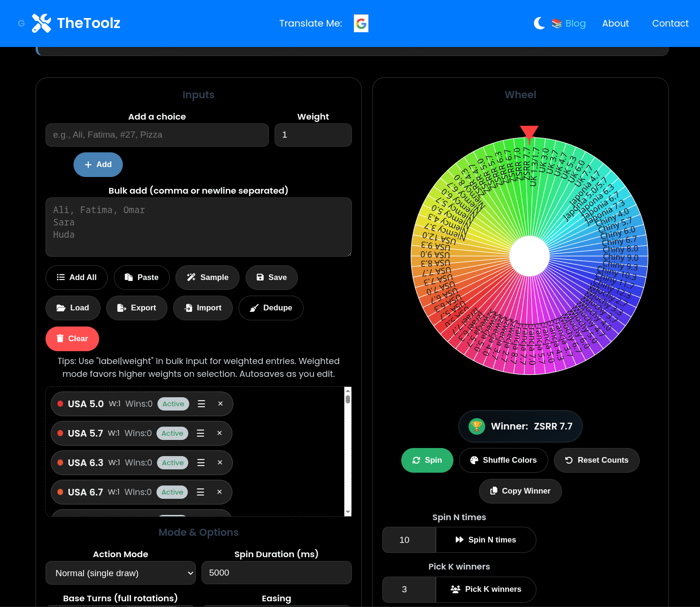Open menu handle for USA 6.7

coord(201,492)
